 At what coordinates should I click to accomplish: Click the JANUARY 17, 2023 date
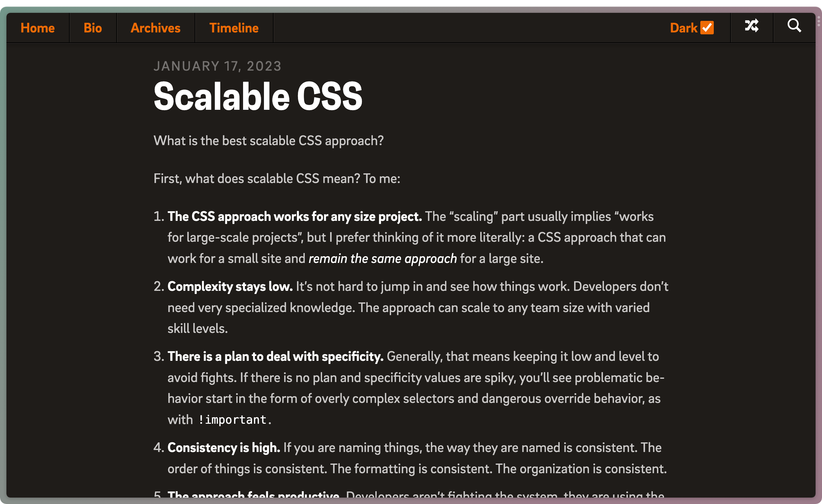click(217, 66)
